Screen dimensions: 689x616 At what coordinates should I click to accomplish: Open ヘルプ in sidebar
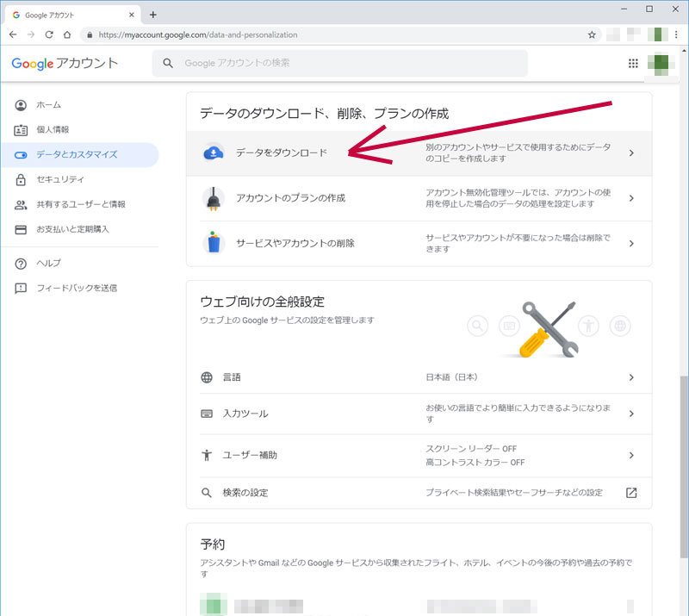point(48,263)
